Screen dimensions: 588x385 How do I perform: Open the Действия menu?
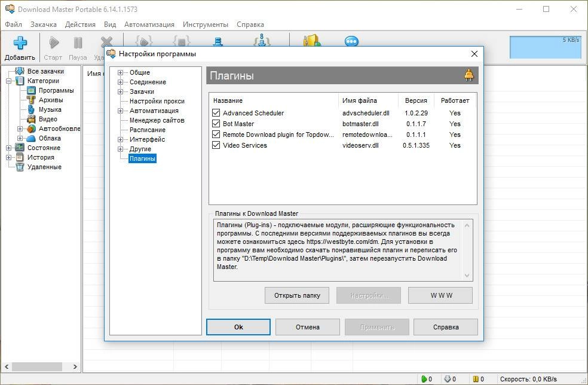point(80,25)
